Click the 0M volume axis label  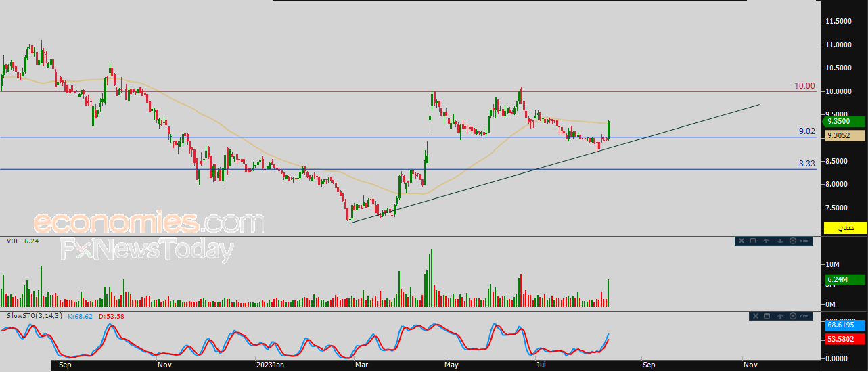[x=831, y=304]
